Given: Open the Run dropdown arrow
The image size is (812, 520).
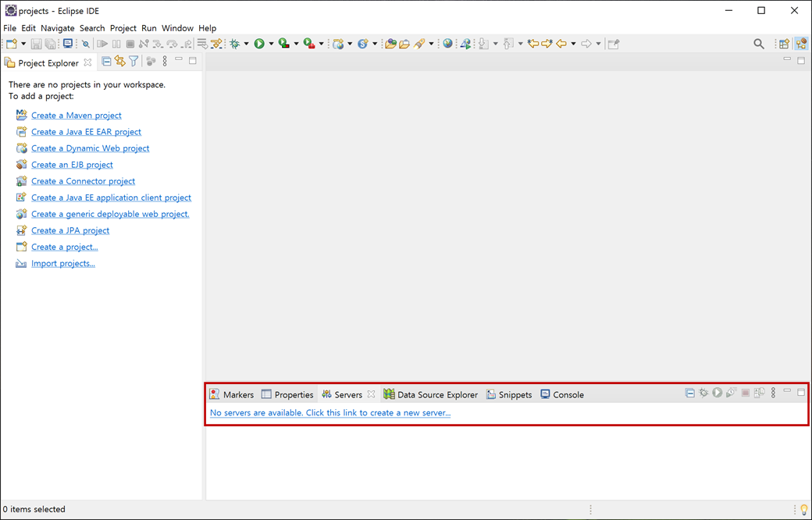Looking at the screenshot, I should pyautogui.click(x=271, y=44).
